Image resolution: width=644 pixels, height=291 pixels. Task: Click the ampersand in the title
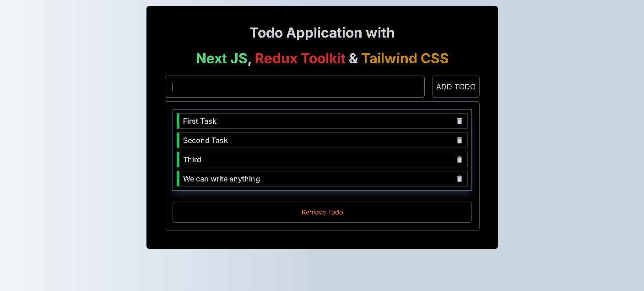pos(353,59)
